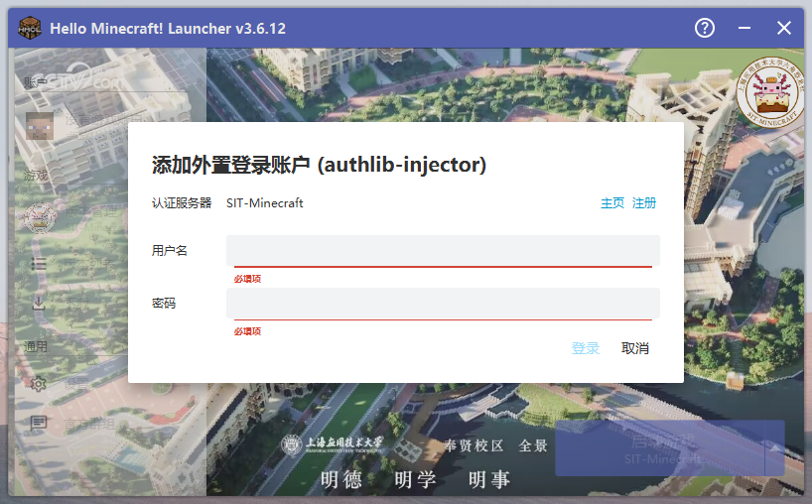Click the HMCL logo in title bar

coord(30,28)
